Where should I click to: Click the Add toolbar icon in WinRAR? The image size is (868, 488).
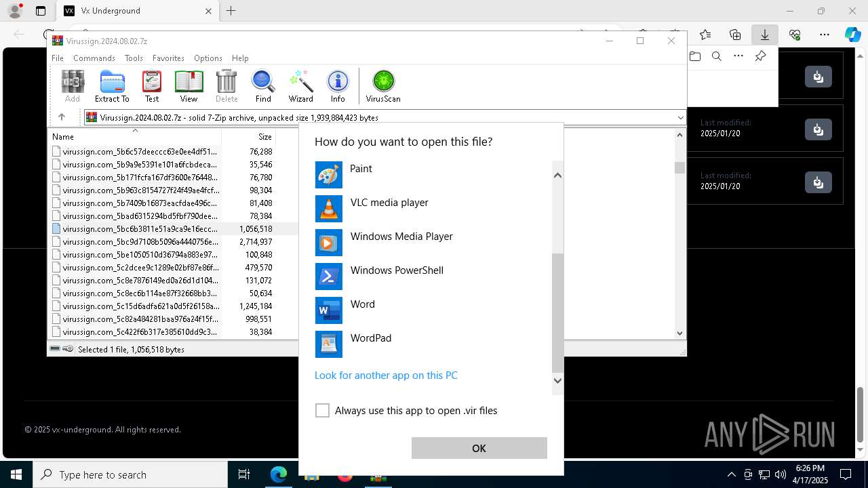point(73,86)
